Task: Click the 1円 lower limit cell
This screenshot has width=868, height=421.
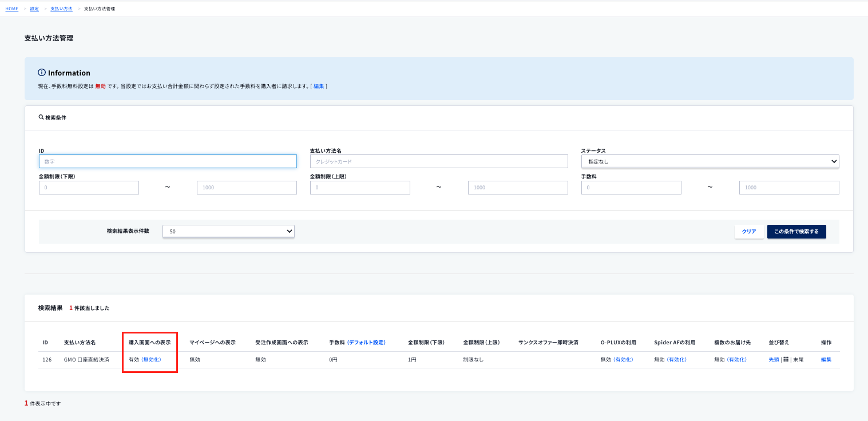Action: [412, 360]
